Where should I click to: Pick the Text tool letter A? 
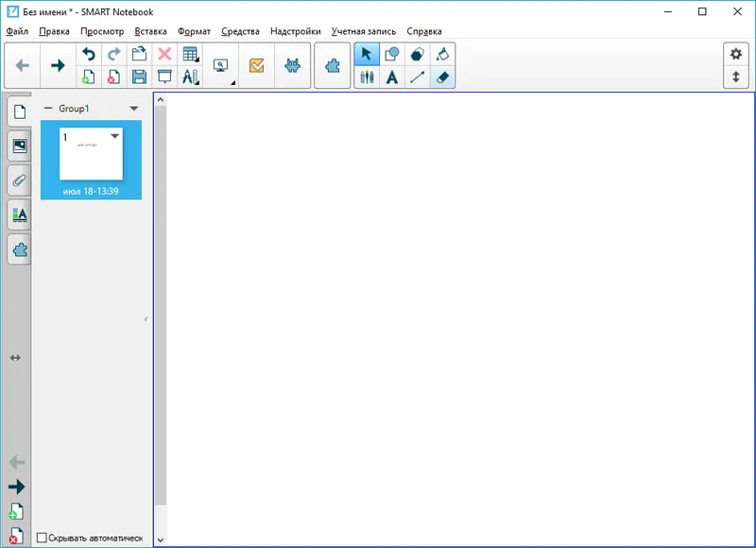point(392,77)
